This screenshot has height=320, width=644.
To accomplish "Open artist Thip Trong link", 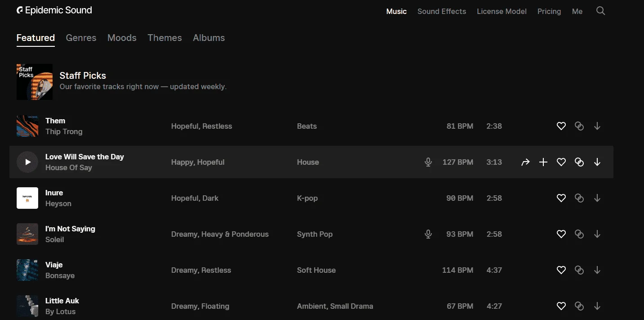I will click(64, 131).
